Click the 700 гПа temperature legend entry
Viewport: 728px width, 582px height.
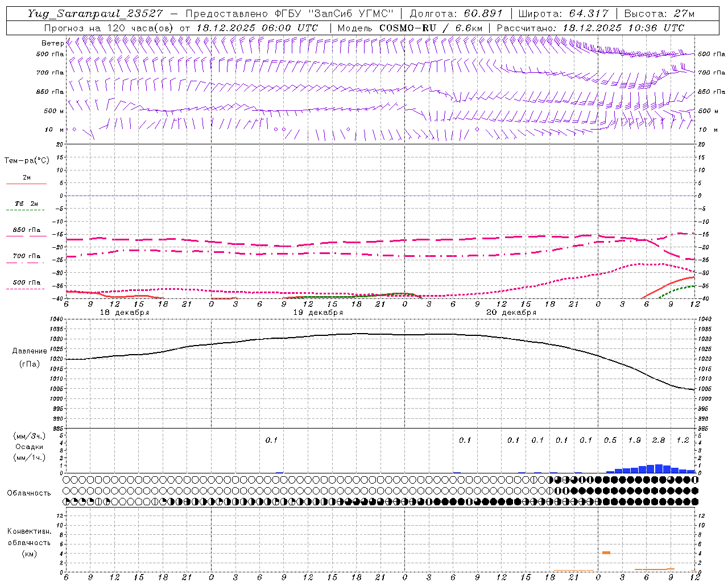click(26, 257)
